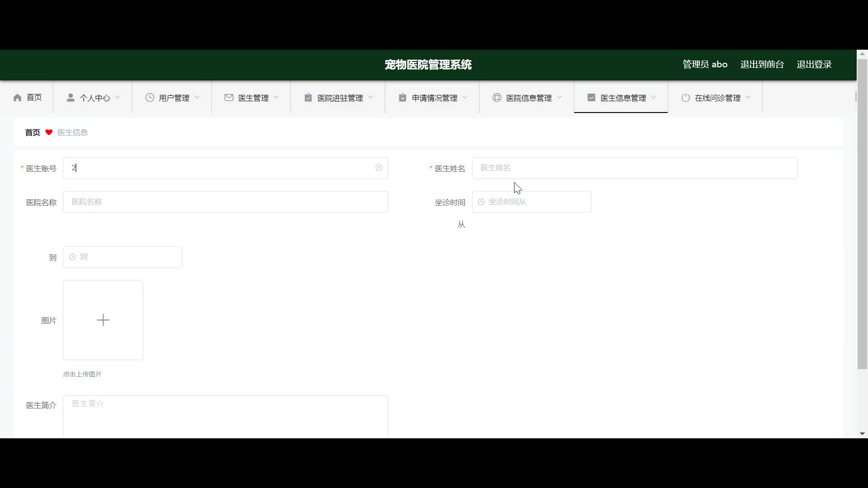Click the power icon beside 在线问诊管理

pyautogui.click(x=685, y=98)
